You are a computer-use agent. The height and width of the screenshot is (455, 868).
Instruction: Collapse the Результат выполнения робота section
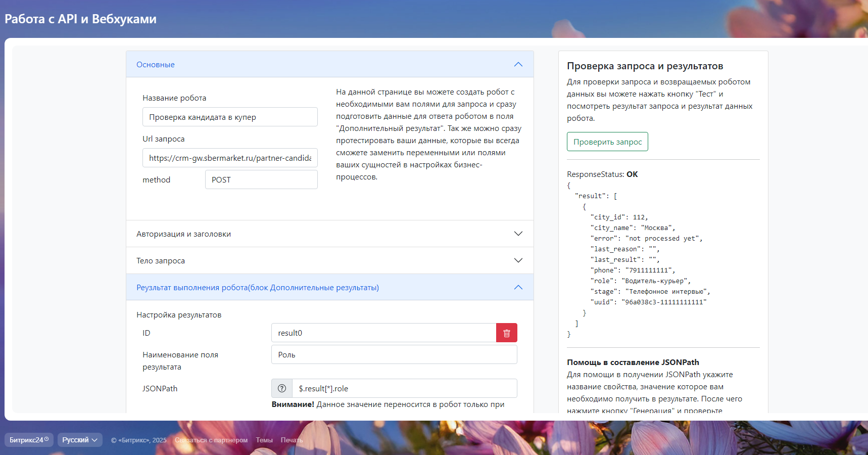tap(518, 288)
